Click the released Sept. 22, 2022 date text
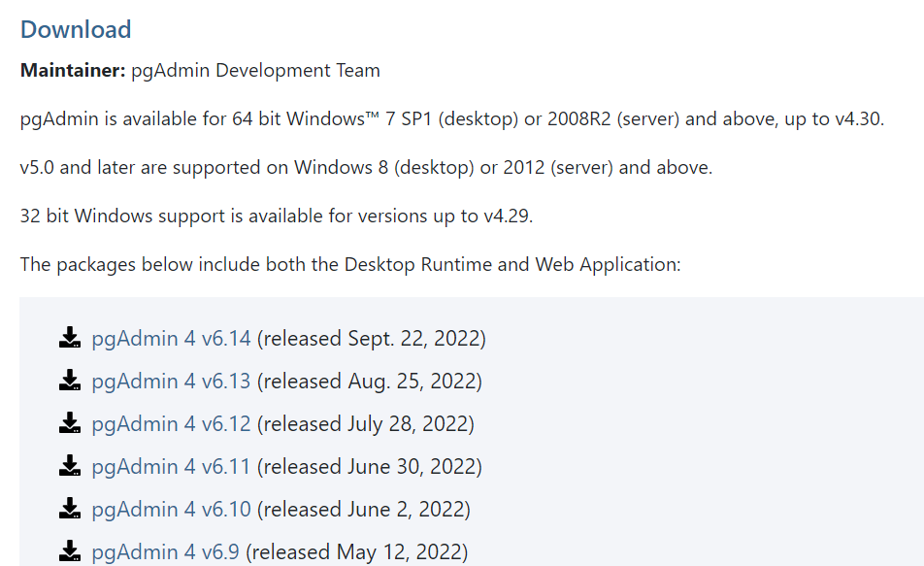This screenshot has width=924, height=566. coord(372,339)
